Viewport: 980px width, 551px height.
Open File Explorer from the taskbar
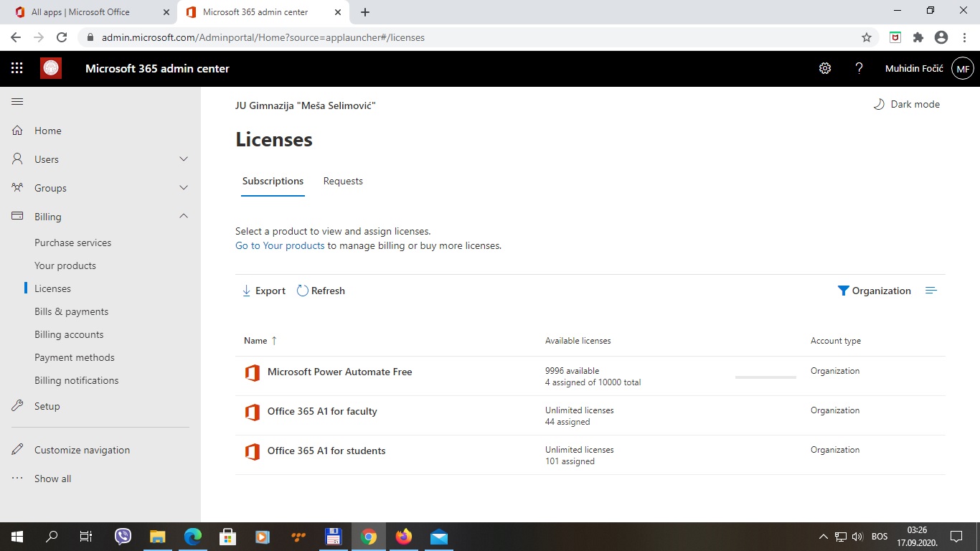(158, 537)
